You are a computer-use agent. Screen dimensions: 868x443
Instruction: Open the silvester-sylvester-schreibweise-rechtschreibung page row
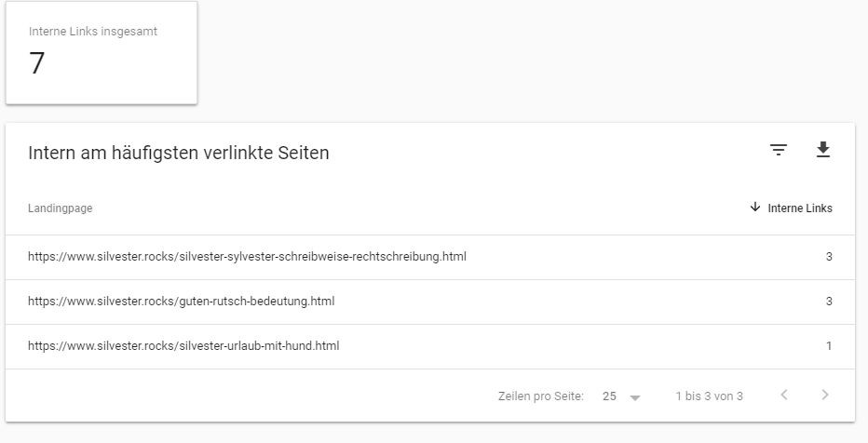247,257
